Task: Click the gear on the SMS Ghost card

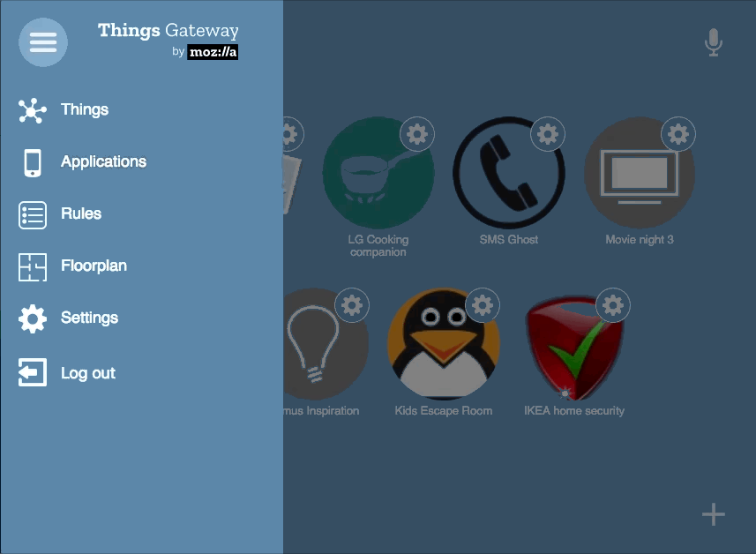Action: pos(548,134)
